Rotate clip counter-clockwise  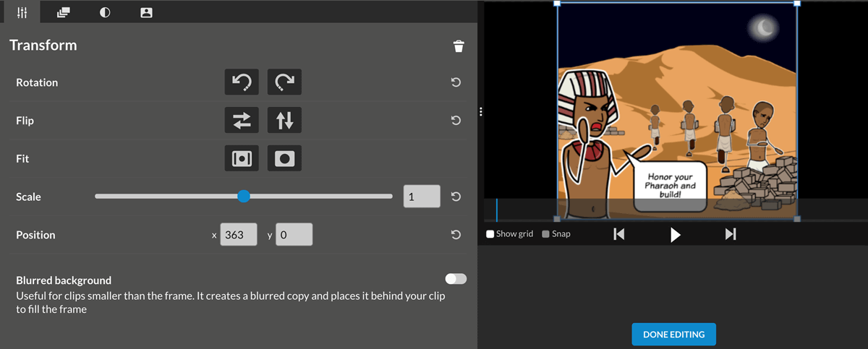click(x=242, y=82)
